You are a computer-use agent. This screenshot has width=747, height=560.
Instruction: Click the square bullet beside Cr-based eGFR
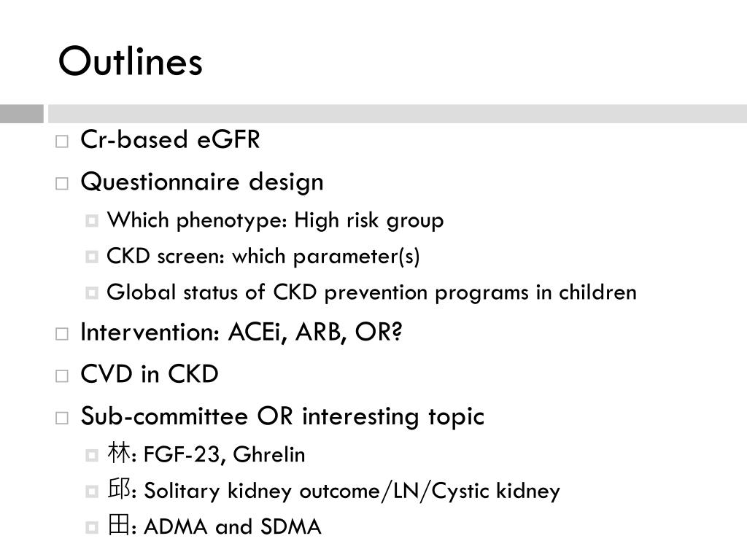tap(62, 141)
